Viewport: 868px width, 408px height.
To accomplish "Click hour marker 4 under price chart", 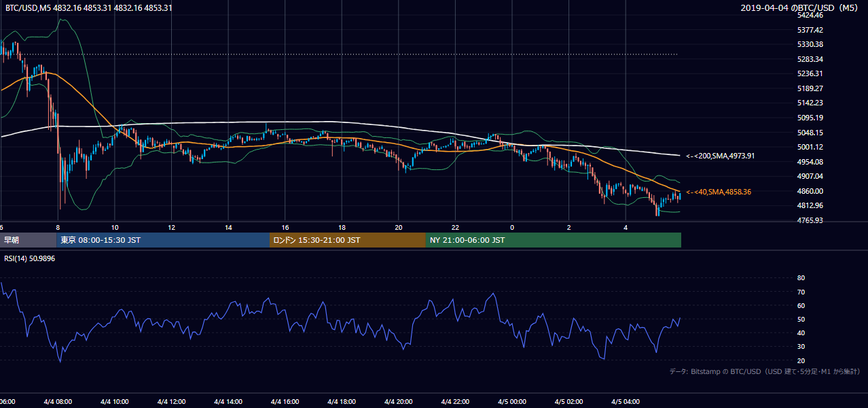I will (x=626, y=227).
